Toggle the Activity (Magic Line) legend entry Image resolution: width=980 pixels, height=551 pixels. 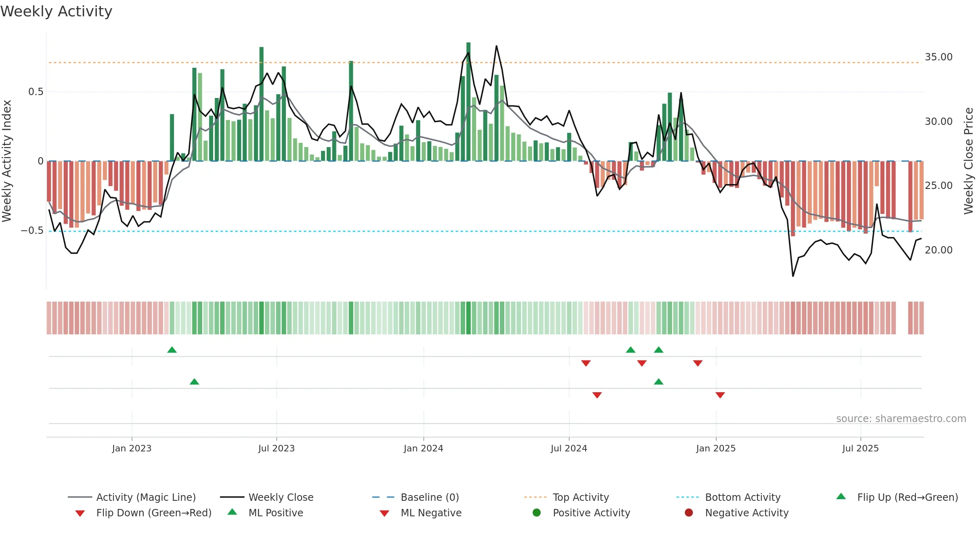[x=132, y=497]
